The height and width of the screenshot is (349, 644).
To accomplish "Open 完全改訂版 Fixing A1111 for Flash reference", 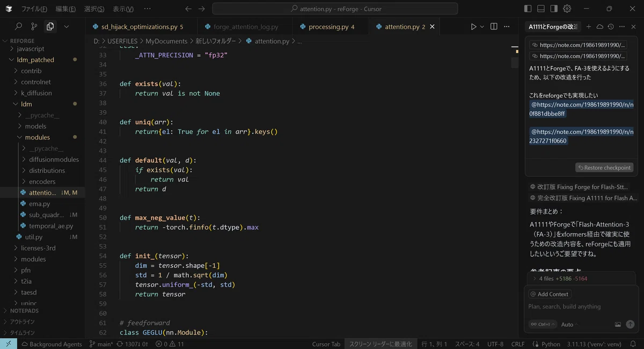I will (583, 198).
